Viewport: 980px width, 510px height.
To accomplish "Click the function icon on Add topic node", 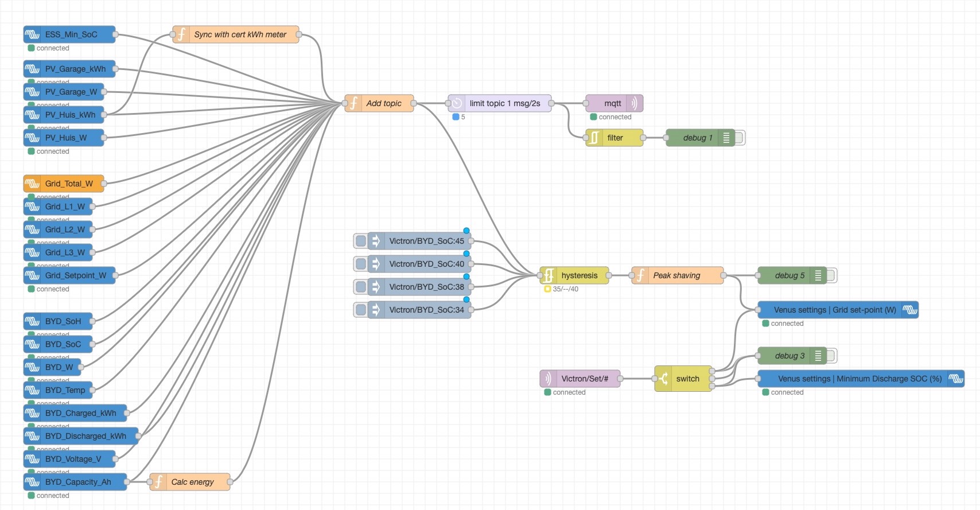I will (x=354, y=103).
